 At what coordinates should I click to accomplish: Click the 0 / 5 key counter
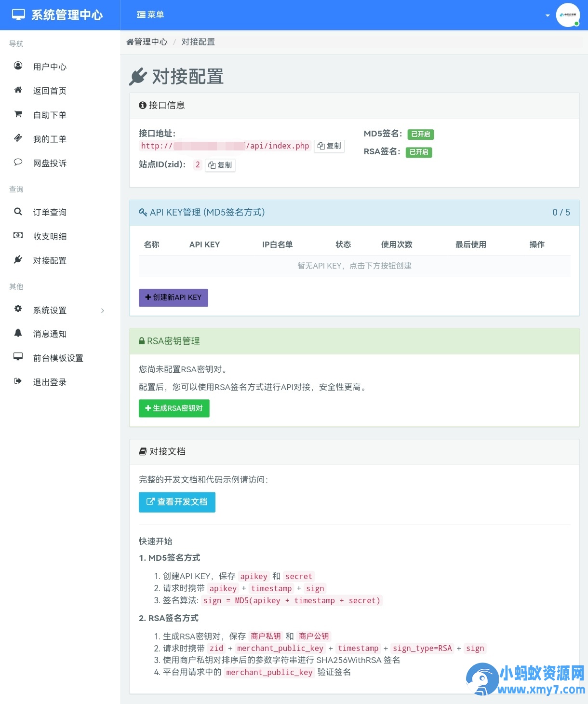pos(561,213)
